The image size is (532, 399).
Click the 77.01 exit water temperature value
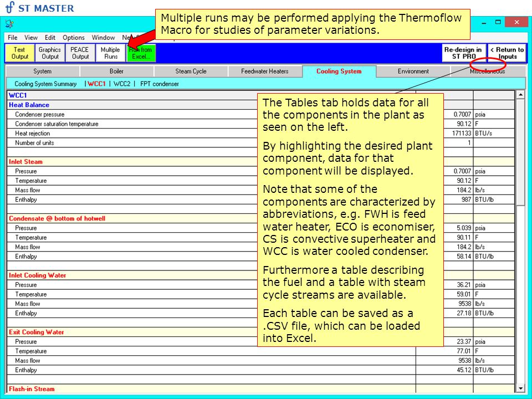coord(464,351)
